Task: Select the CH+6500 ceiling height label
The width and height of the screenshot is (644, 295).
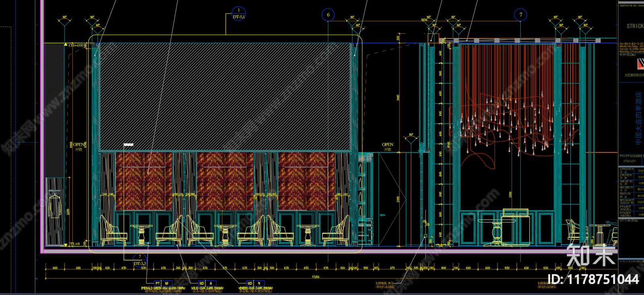Action: [x=76, y=45]
